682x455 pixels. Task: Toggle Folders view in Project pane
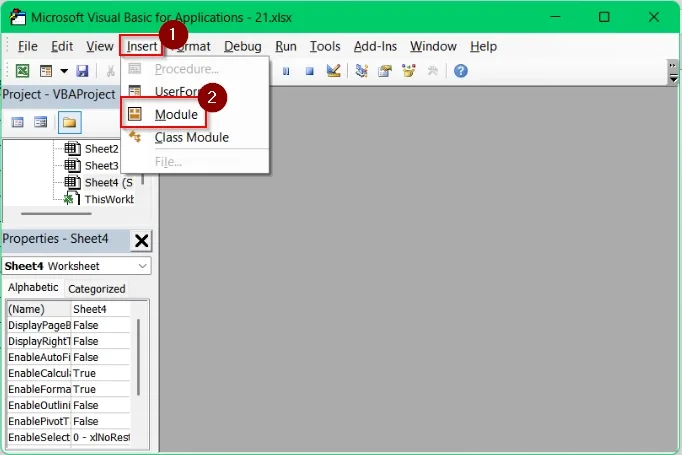(70, 123)
